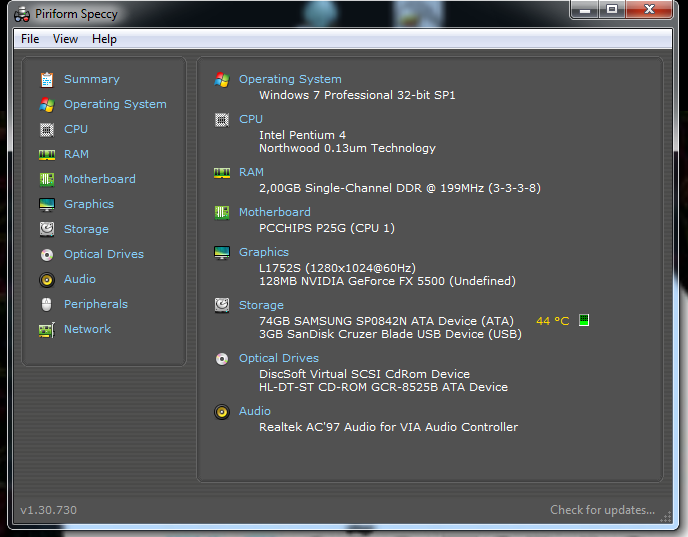Click the Peripherals mouse icon in sidebar

pyautogui.click(x=47, y=304)
